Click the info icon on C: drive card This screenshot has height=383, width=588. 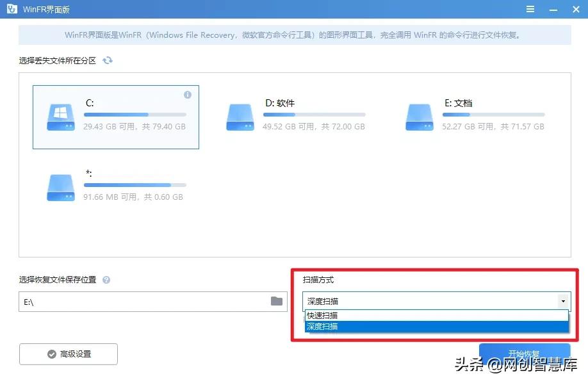[187, 95]
